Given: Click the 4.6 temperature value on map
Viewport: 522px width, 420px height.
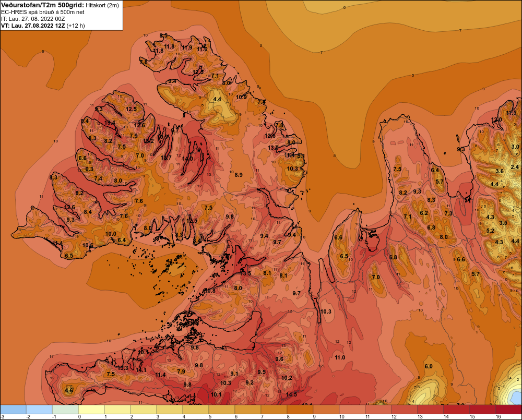Looking at the screenshot, I should [x=69, y=390].
